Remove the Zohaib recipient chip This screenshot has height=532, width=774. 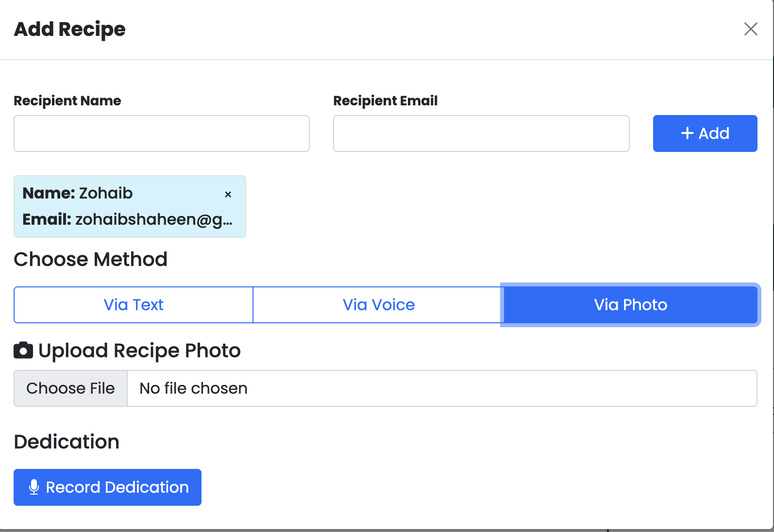point(228,195)
